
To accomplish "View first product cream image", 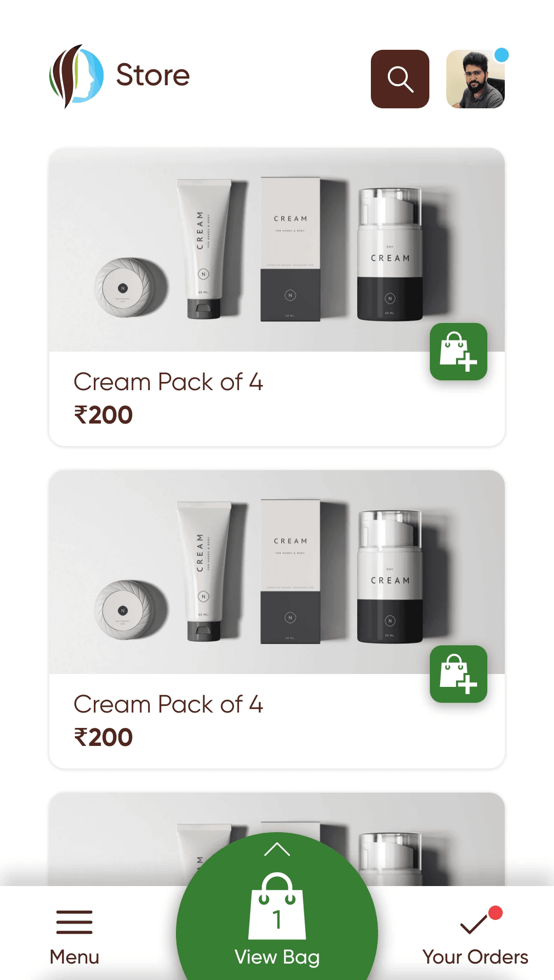I will point(277,250).
